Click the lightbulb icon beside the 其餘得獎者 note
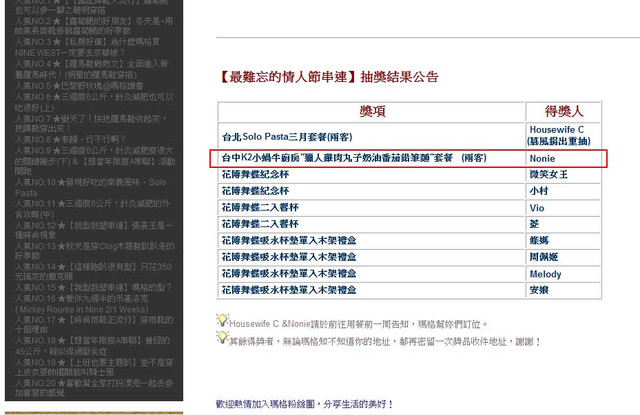 222,337
